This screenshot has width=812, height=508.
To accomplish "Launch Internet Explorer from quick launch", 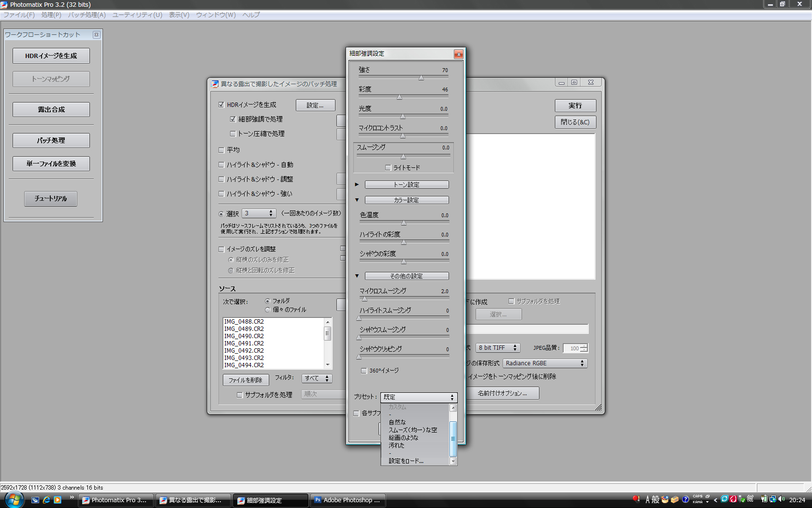I will [x=46, y=500].
